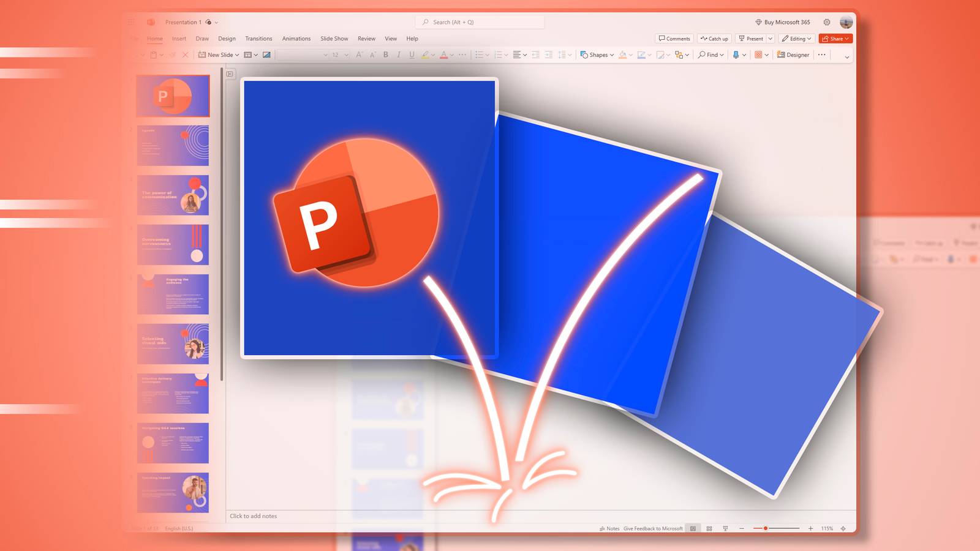Image resolution: width=980 pixels, height=551 pixels.
Task: Zoom in with the plus icon
Action: [810, 528]
